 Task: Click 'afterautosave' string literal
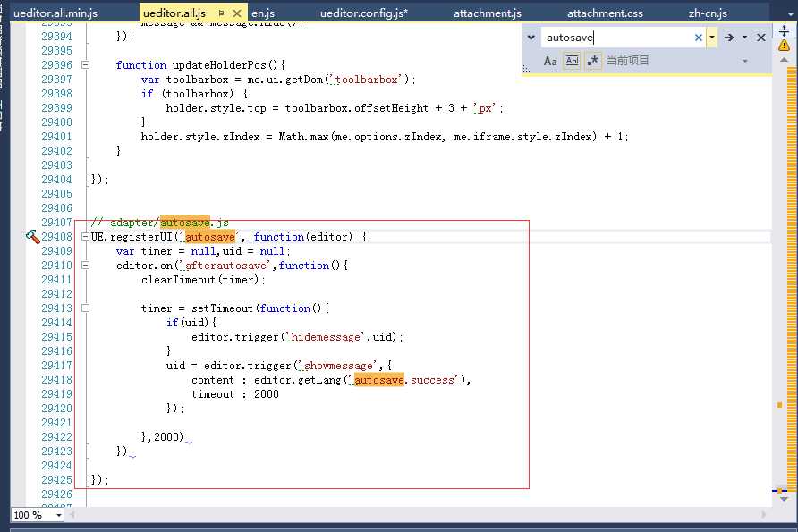point(226,266)
